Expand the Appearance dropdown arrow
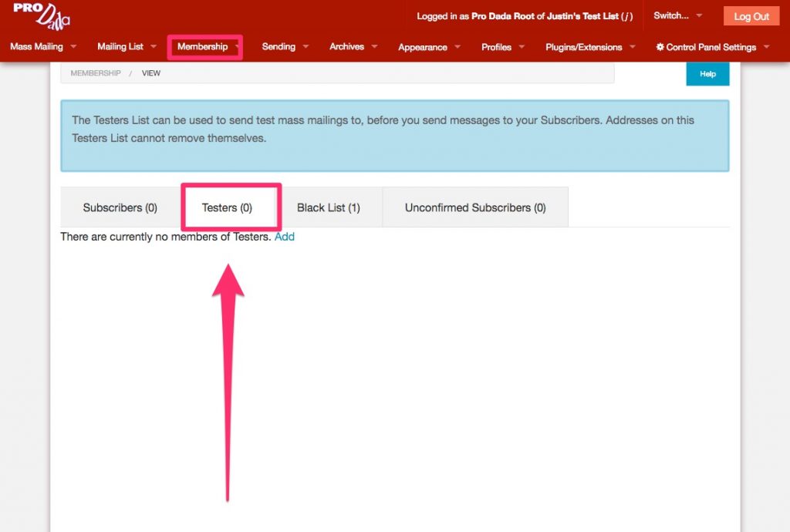The width and height of the screenshot is (790, 532). click(457, 47)
